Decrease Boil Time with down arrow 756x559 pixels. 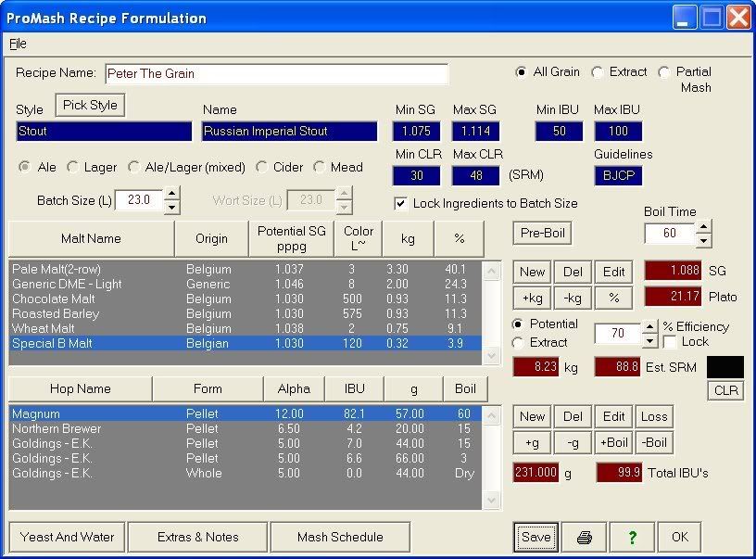[704, 240]
